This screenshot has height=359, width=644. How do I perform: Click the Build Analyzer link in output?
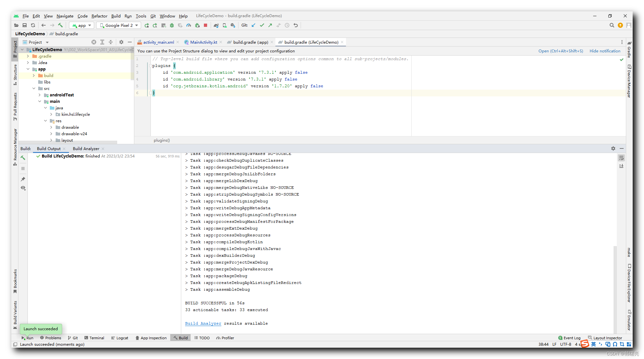202,323
